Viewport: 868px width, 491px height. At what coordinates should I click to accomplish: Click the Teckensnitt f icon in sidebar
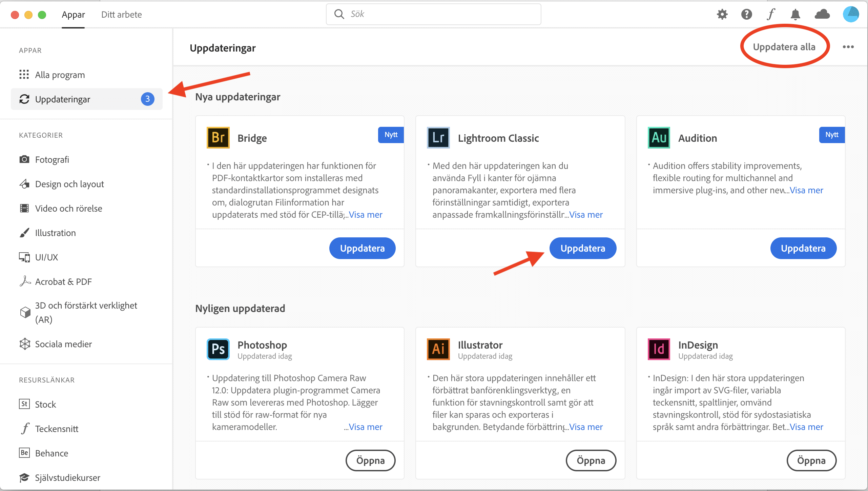[x=25, y=429]
